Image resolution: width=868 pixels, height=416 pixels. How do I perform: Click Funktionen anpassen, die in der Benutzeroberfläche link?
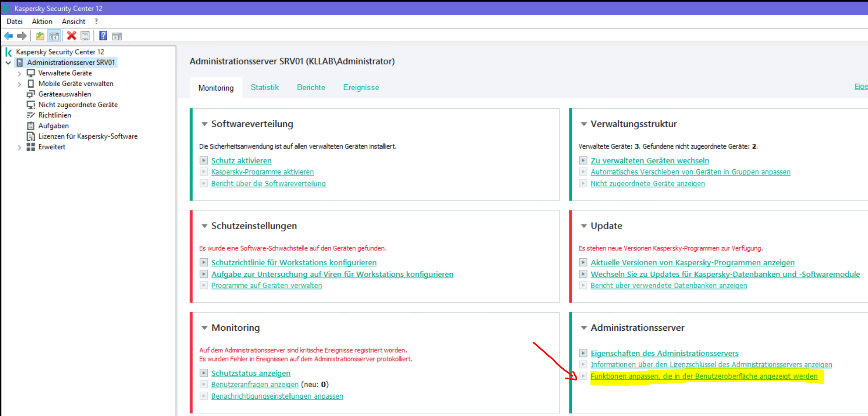pos(704,376)
